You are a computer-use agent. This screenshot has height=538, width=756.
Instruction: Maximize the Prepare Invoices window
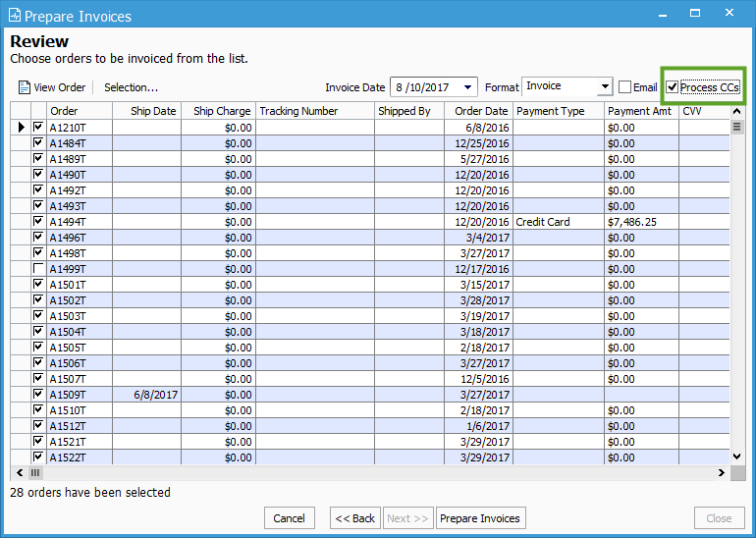click(695, 13)
